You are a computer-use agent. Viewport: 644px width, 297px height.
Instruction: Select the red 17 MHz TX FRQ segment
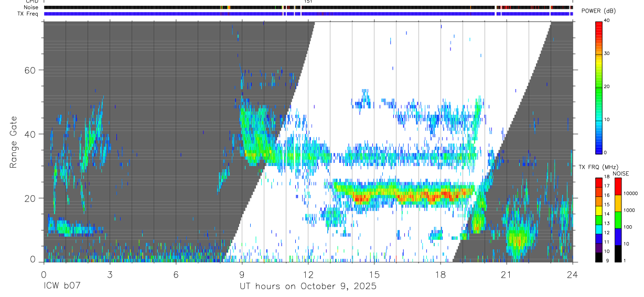[599, 182]
